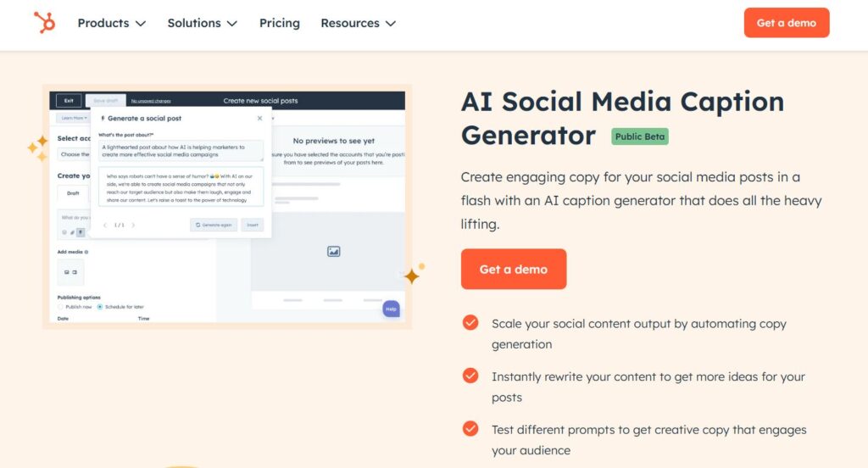Click the next arrow beside 1/1 pager
The height and width of the screenshot is (468, 868).
[x=133, y=225]
